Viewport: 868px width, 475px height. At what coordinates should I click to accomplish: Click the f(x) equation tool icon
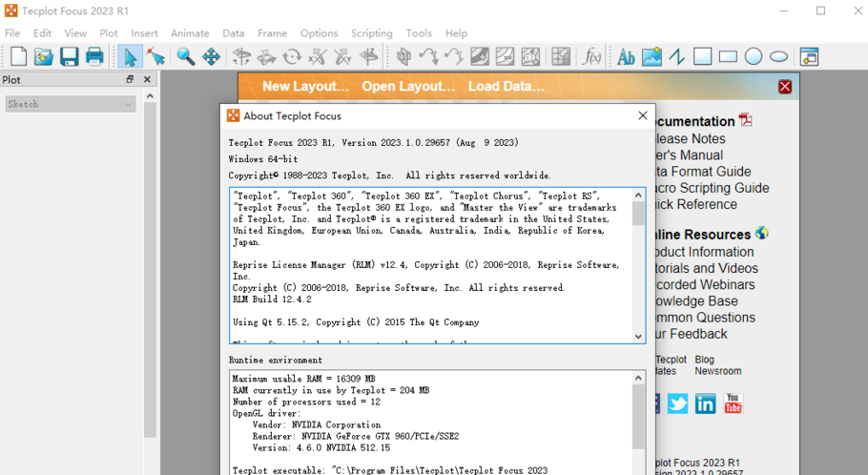click(x=591, y=56)
